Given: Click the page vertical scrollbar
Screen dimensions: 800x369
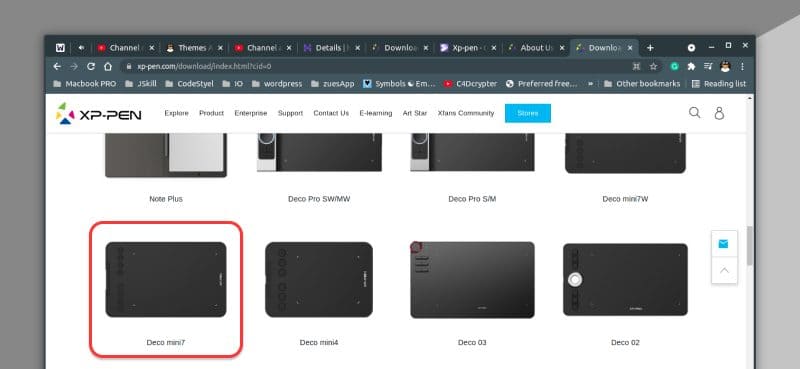Looking at the screenshot, I should (749, 245).
